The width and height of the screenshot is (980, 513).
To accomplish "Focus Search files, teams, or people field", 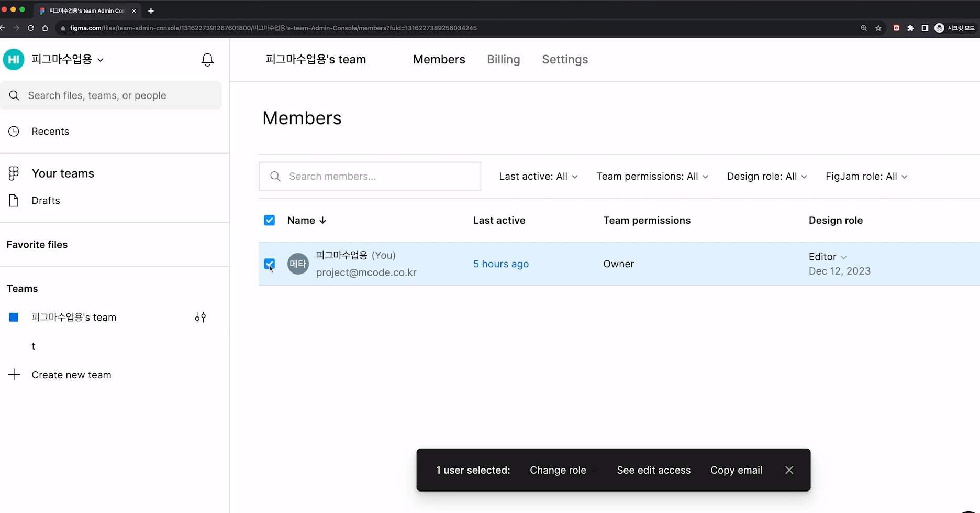I will tap(111, 95).
